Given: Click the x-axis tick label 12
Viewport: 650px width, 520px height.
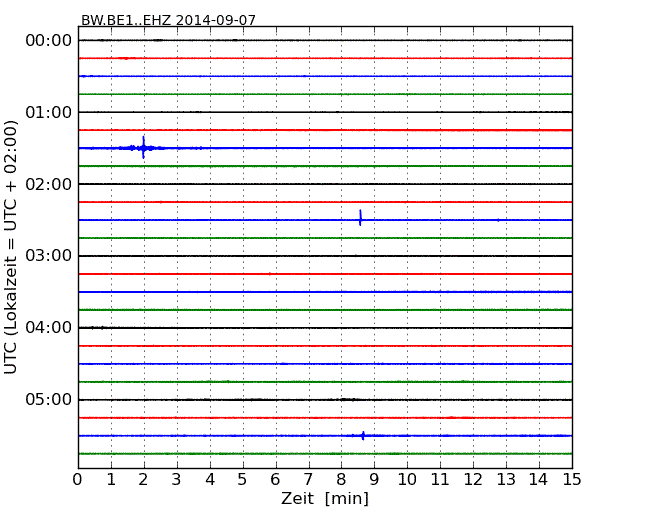Looking at the screenshot, I should (x=473, y=480).
